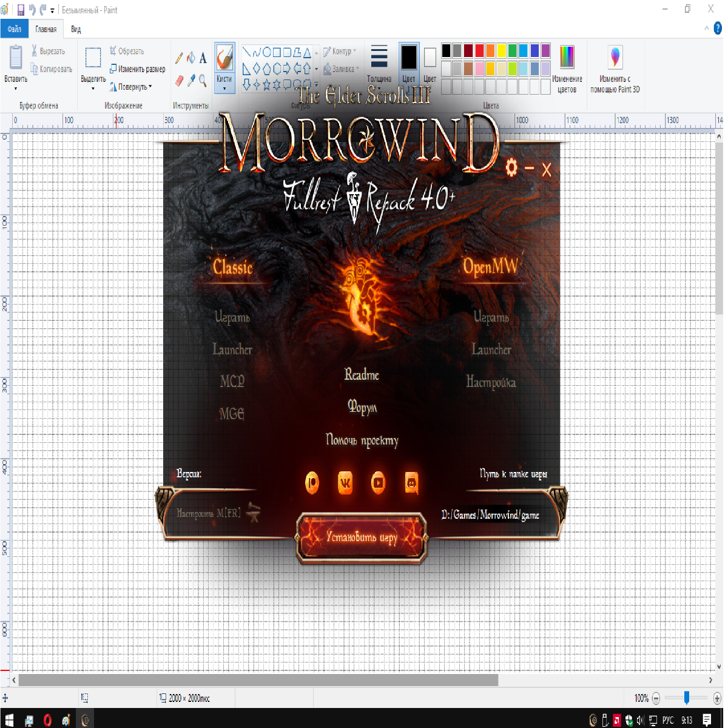Click the horizontal scrollbar thumb
This screenshot has width=728, height=728.
[258, 680]
